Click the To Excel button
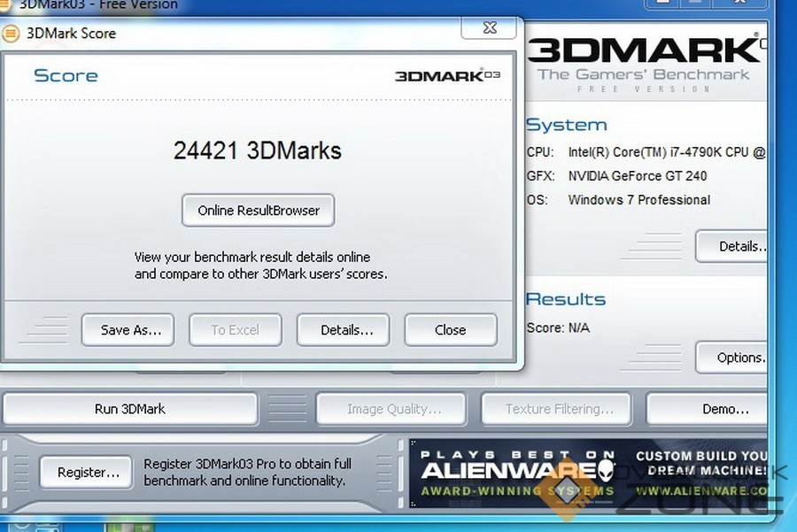 (x=235, y=330)
